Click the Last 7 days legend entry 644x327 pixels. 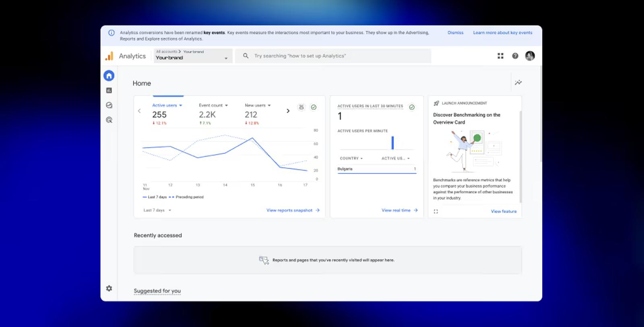[155, 197]
